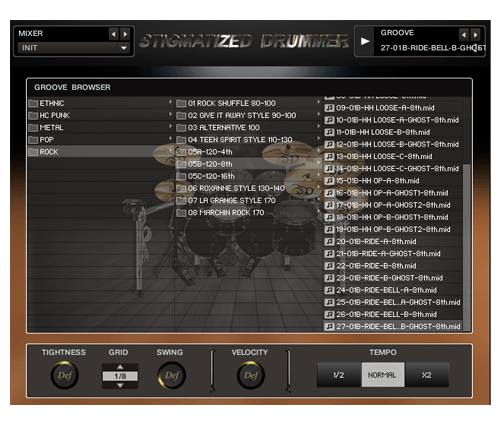Click MIDI icon of 16-01B-HH OP-A-GHOST1-8th.mid

[329, 193]
